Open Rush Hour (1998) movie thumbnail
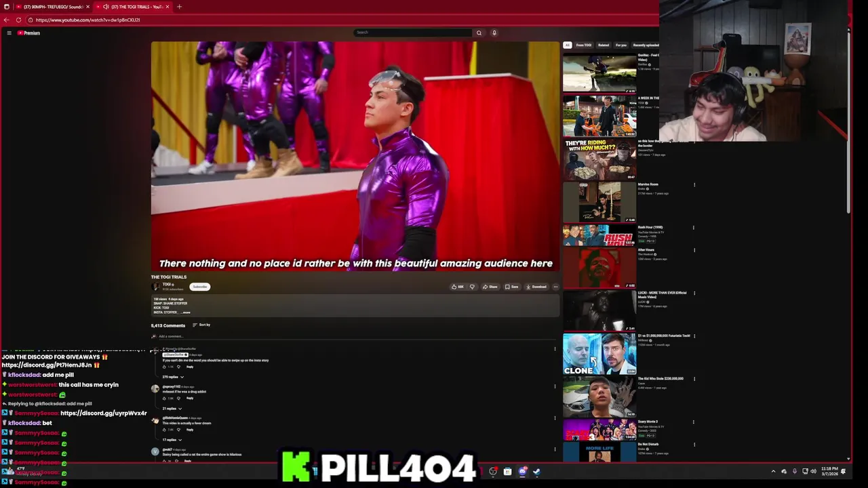This screenshot has height=488, width=868. (x=599, y=235)
